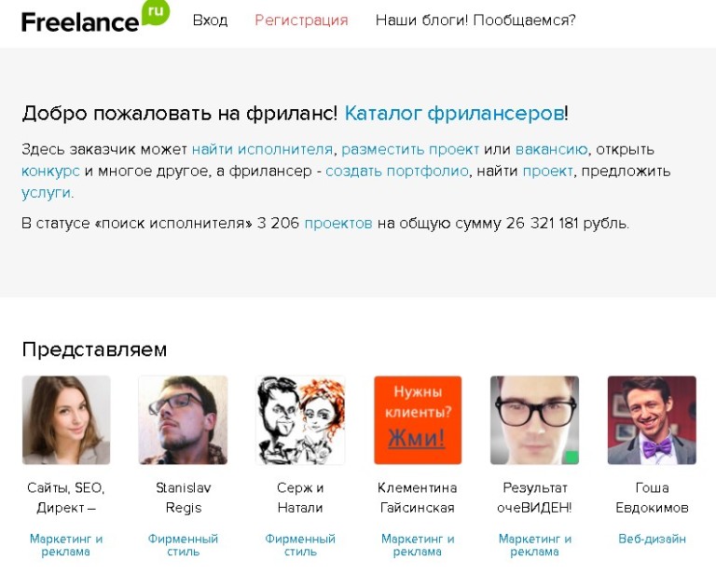Click the Freelance.ru logo

pos(95,18)
